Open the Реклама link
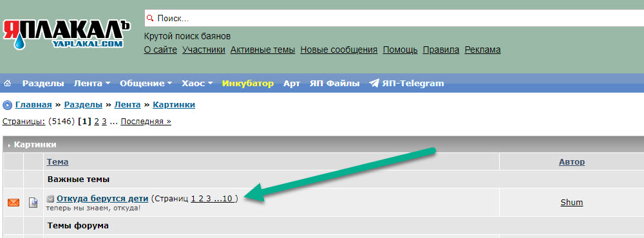 pyautogui.click(x=482, y=50)
